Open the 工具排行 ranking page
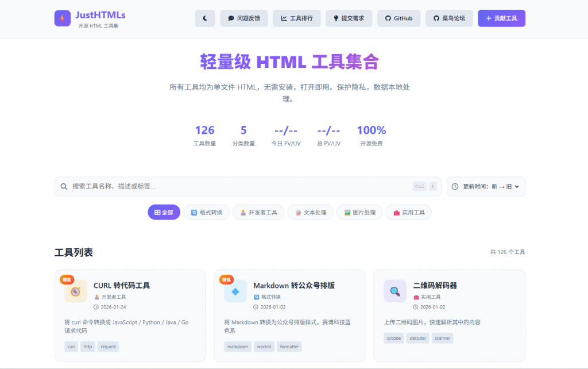Viewport: 588px width, 369px height. [297, 18]
